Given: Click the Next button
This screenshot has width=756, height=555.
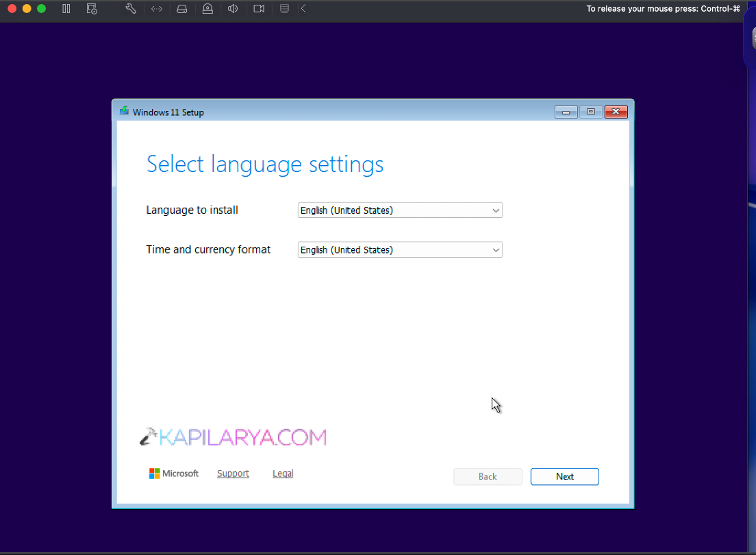Looking at the screenshot, I should (x=564, y=476).
